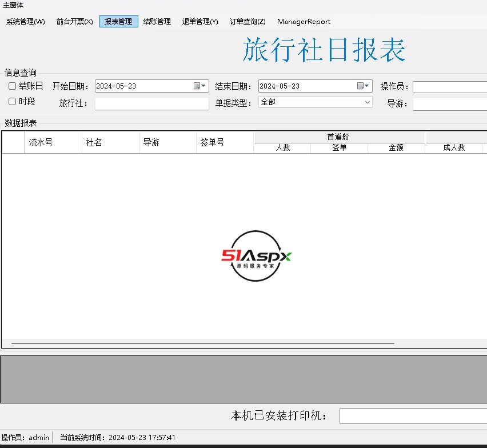Open the 报表管理 menu
The height and width of the screenshot is (448, 487).
[119, 22]
